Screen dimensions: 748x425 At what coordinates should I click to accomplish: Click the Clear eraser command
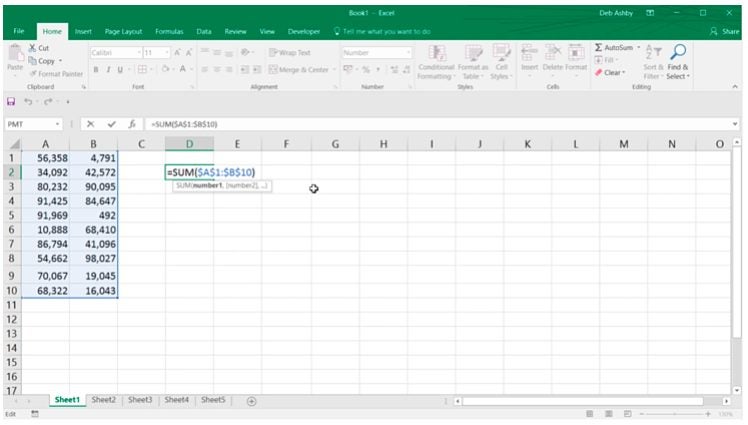tap(609, 73)
